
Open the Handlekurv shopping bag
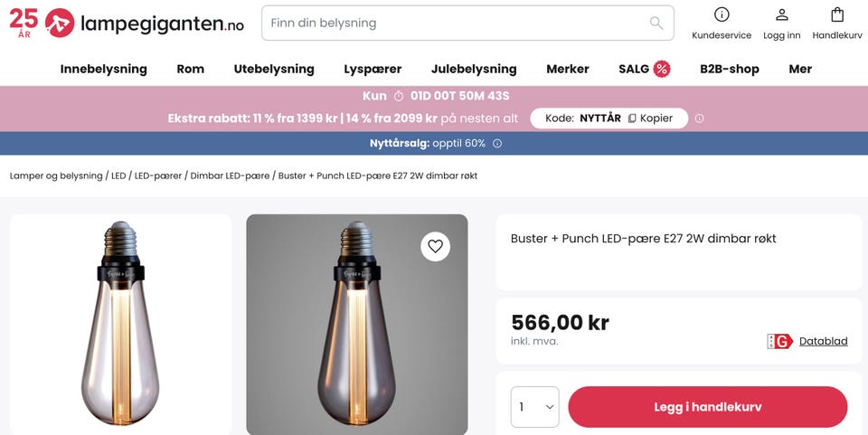[x=837, y=14]
